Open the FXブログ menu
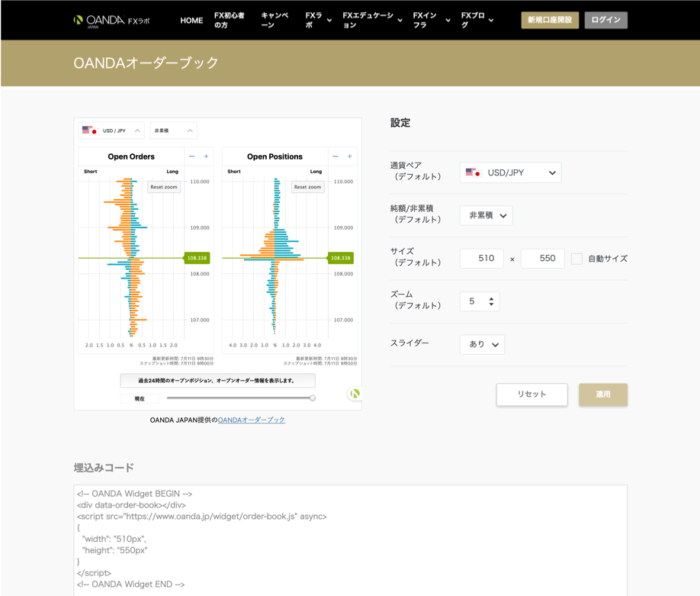This screenshot has height=596, width=700. [477, 21]
